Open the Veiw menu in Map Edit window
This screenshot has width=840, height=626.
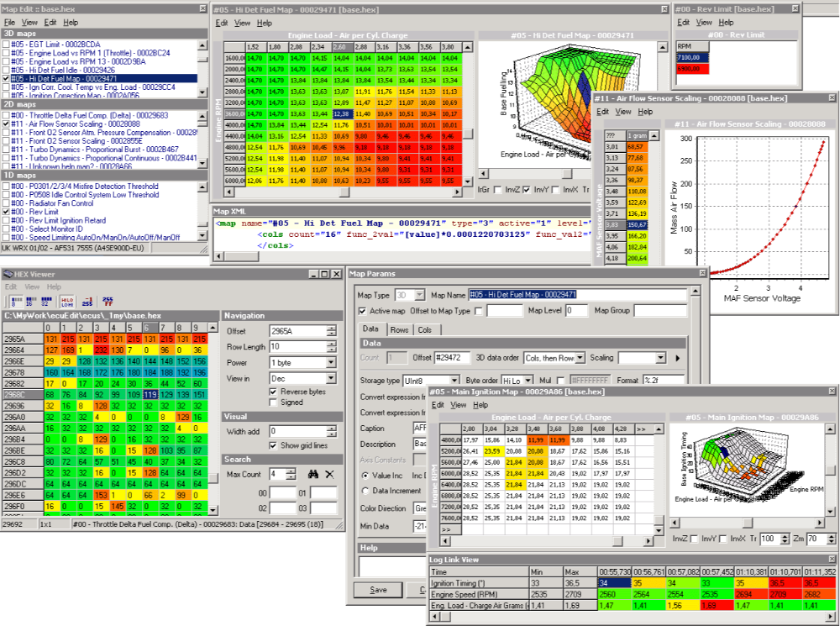pyautogui.click(x=29, y=21)
